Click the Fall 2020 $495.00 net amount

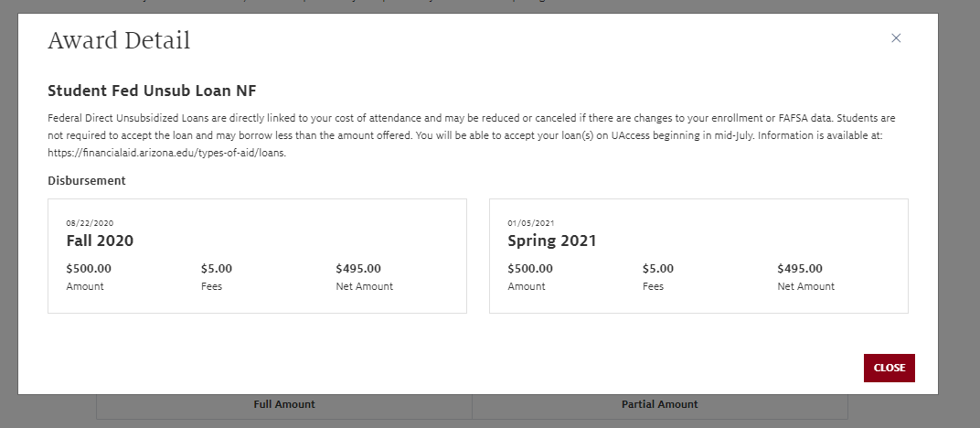358,269
